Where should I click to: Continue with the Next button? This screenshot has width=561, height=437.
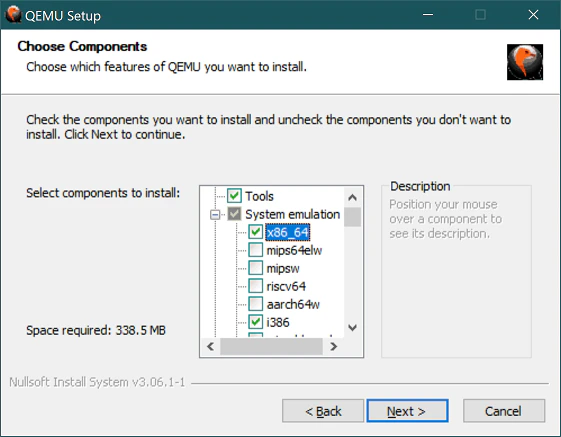(x=407, y=411)
